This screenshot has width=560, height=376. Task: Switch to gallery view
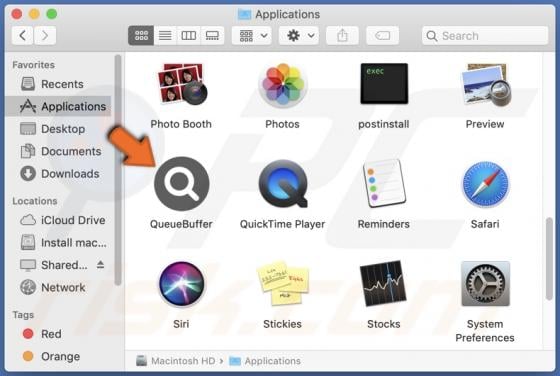[212, 35]
